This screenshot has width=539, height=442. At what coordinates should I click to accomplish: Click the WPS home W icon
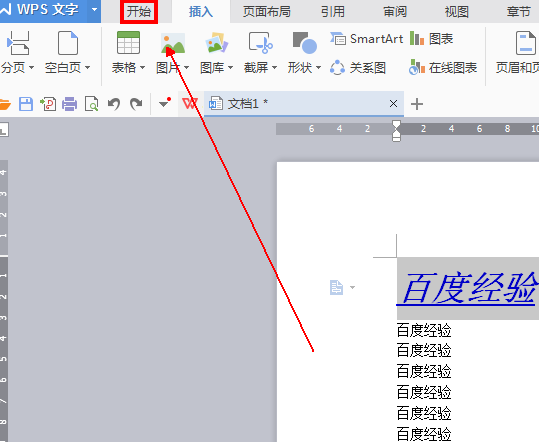[190, 103]
